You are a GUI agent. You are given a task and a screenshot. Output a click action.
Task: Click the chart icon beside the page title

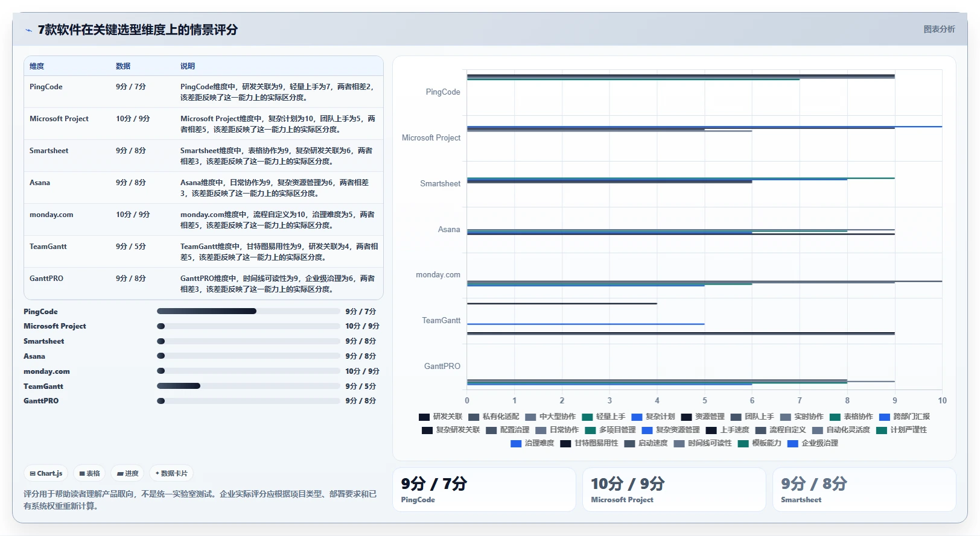pos(28,30)
